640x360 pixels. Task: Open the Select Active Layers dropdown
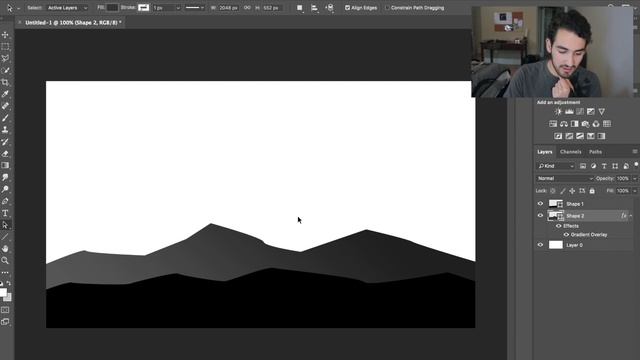[x=67, y=8]
